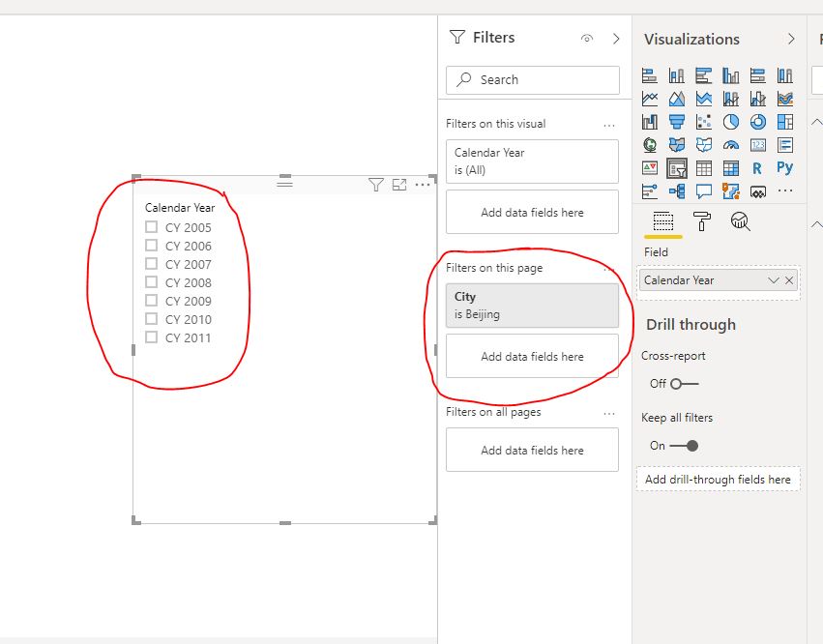The image size is (823, 644).
Task: Select the R script visual
Action: (x=757, y=168)
